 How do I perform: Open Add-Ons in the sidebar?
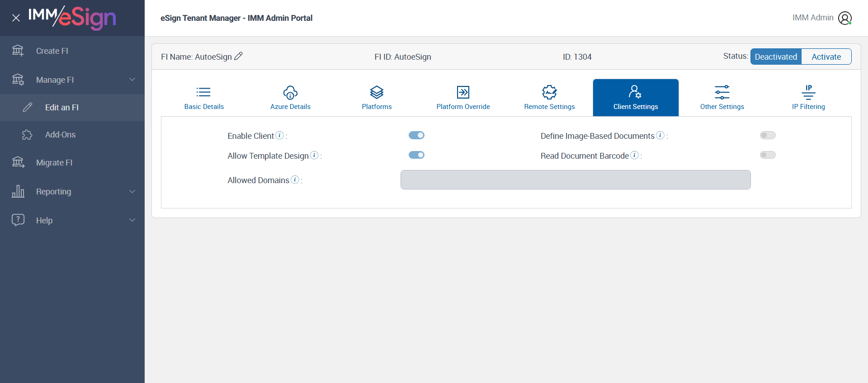click(x=72, y=135)
